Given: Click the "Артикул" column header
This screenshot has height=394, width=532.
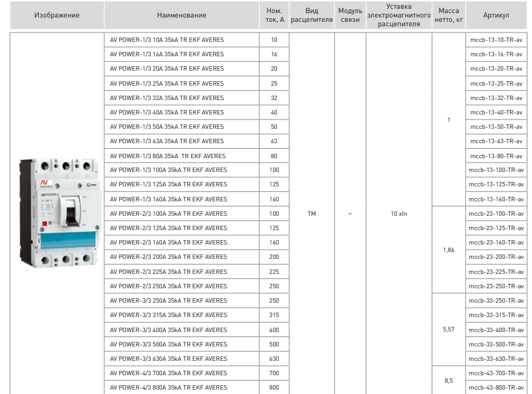Looking at the screenshot, I should coord(496,15).
